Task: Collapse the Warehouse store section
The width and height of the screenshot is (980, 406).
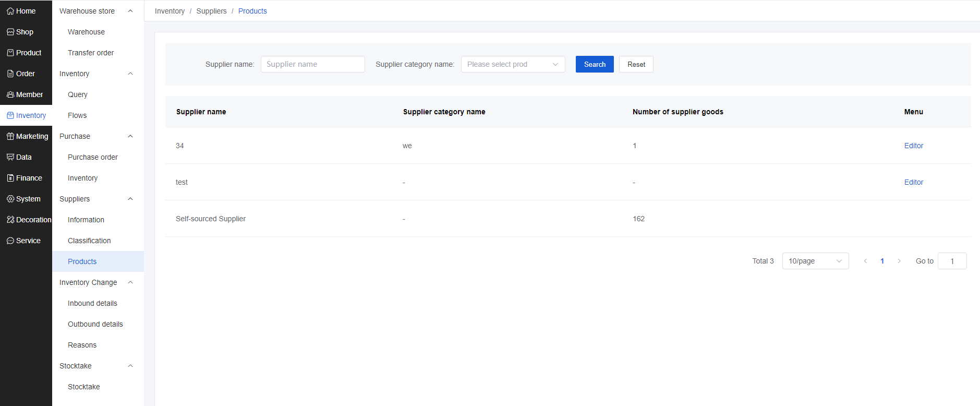Action: [x=130, y=11]
